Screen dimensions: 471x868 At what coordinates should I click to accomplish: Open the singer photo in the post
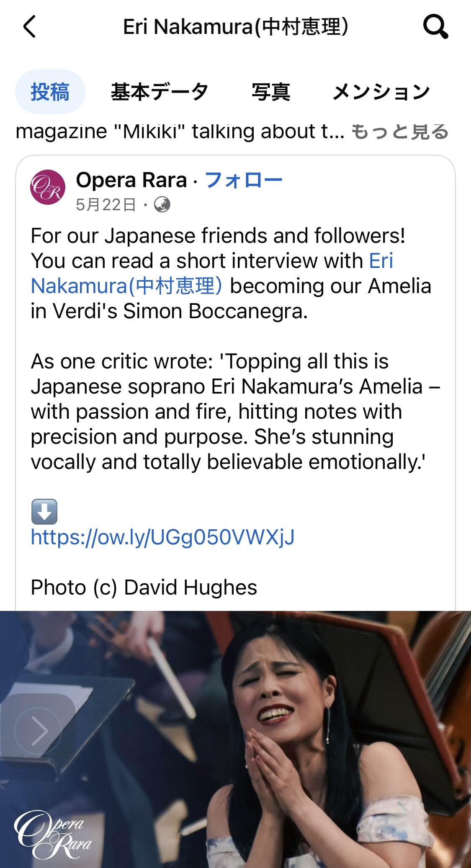tap(235, 739)
